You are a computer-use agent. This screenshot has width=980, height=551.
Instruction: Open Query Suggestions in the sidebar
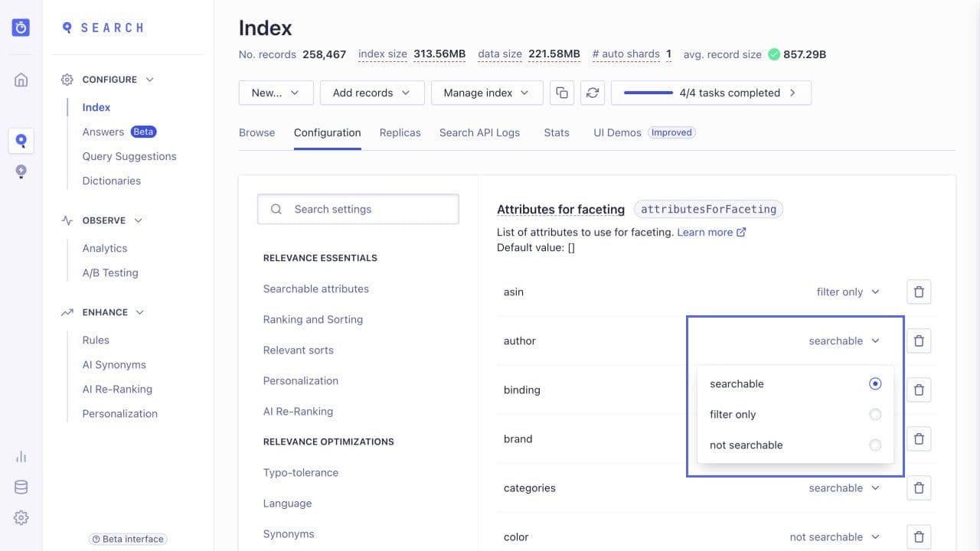[x=129, y=156]
